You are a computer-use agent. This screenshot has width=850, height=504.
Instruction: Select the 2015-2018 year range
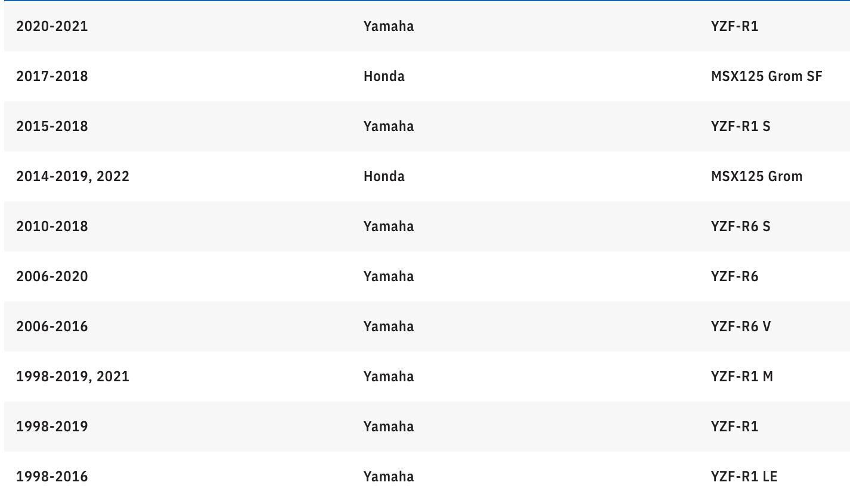coord(52,126)
